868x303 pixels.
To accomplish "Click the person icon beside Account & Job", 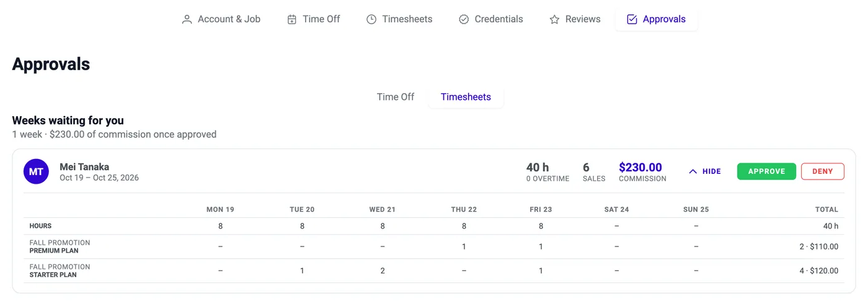I will [x=187, y=19].
